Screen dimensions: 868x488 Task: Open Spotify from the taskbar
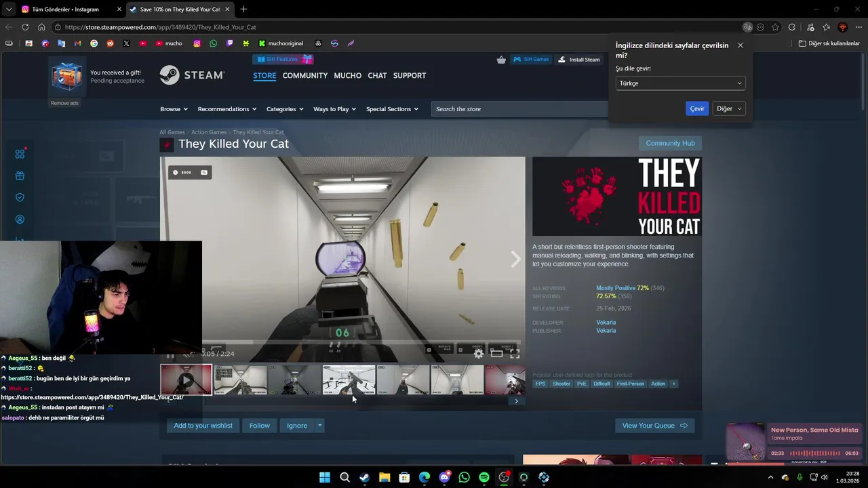(x=484, y=477)
